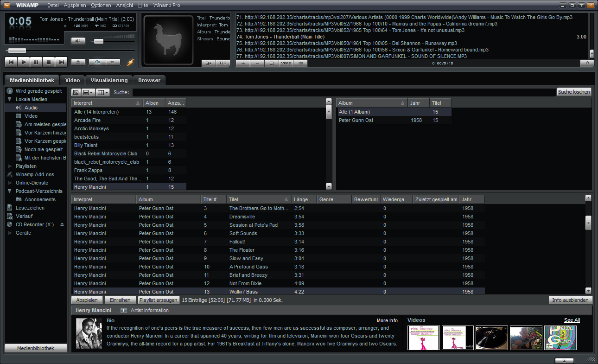Select Frank Zappa in the artist list
Image resolution: width=598 pixels, height=364 pixels.
coord(129,170)
